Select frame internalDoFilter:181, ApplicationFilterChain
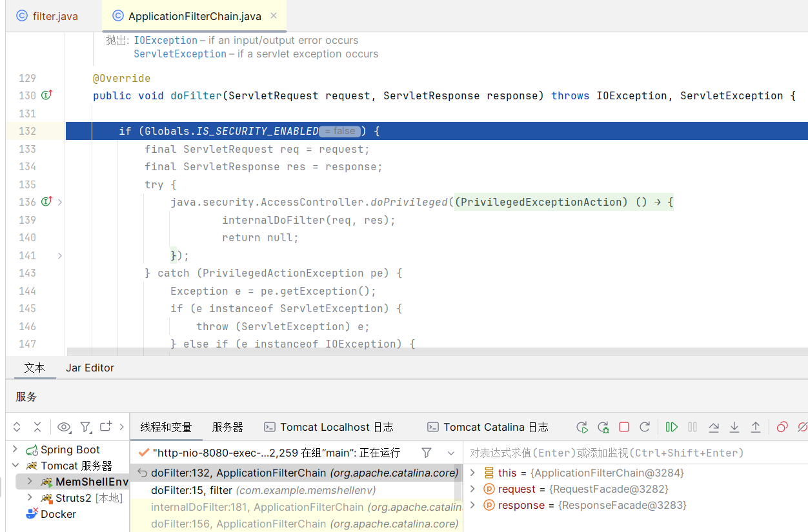The image size is (808, 532). (296, 507)
